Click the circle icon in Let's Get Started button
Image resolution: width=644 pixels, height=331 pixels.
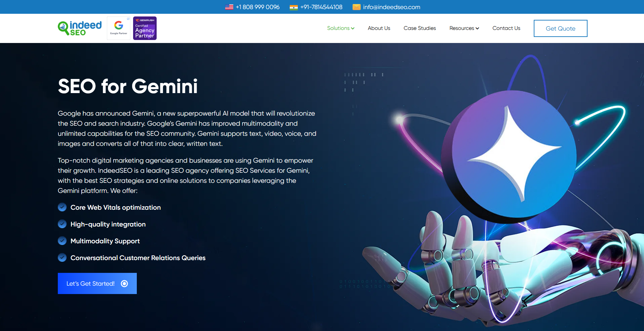[124, 284]
